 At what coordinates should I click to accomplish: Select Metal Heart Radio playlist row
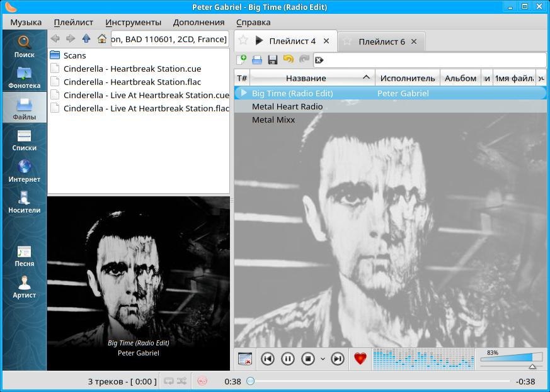click(391, 106)
